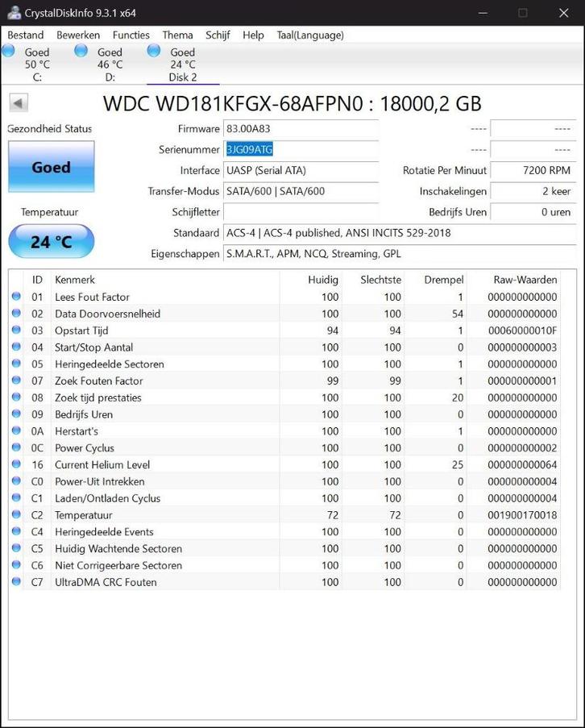Click the Inschakelingen value 2 keer
Screen dimensions: 585x728
click(533, 191)
